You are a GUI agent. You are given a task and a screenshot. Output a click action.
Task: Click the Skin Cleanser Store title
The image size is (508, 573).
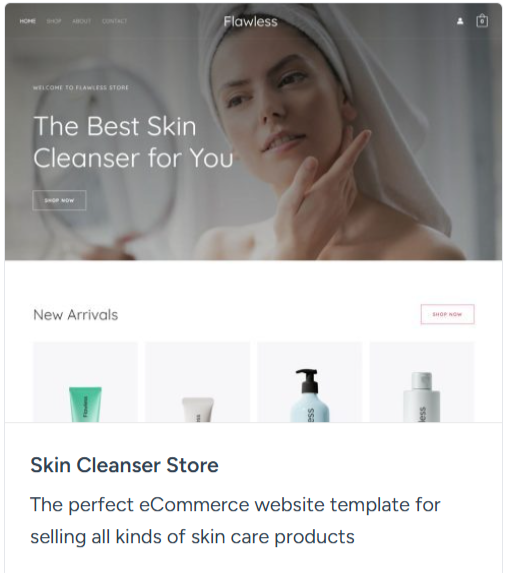[124, 465]
